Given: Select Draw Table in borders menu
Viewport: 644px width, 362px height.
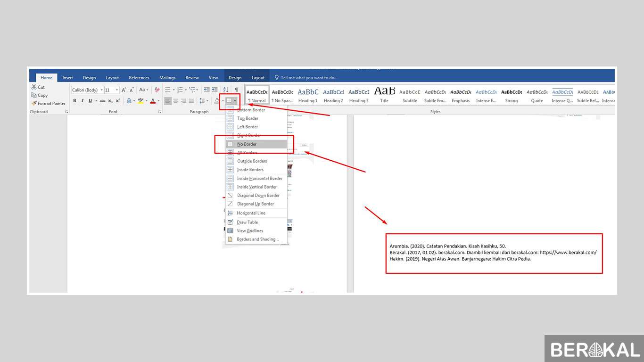Looking at the screenshot, I should tap(256, 222).
